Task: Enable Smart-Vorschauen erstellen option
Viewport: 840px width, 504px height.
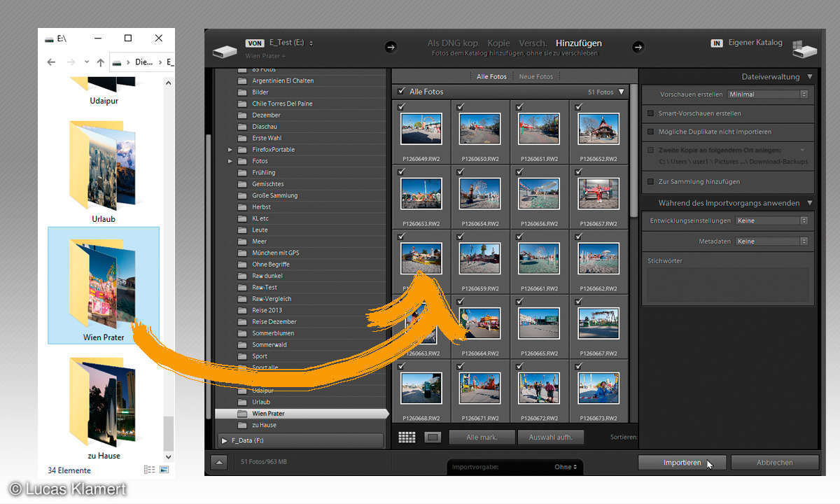Action: (651, 113)
